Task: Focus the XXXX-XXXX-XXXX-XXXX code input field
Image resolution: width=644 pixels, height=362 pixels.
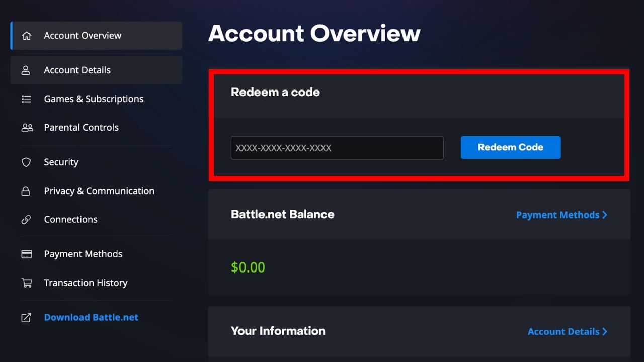Action: pos(337,148)
